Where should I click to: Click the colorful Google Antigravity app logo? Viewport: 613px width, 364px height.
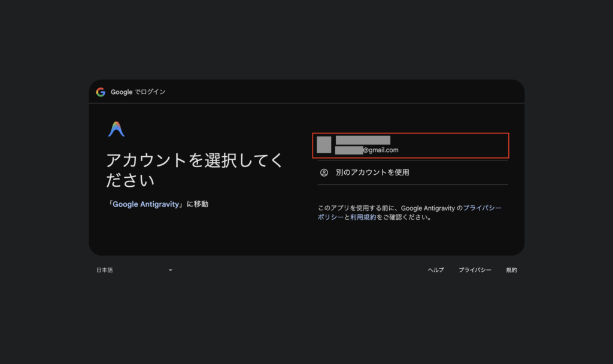tap(116, 129)
